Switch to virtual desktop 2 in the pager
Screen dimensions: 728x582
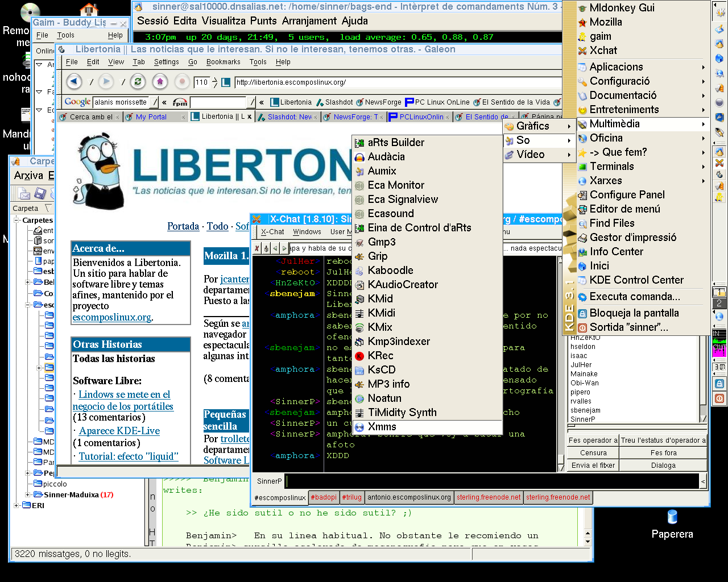(719, 304)
